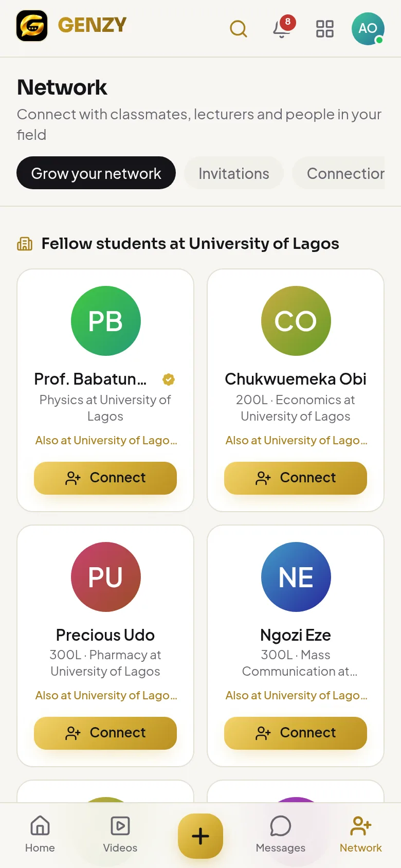The width and height of the screenshot is (401, 868).
Task: Open the search magnifier icon
Action: (239, 29)
